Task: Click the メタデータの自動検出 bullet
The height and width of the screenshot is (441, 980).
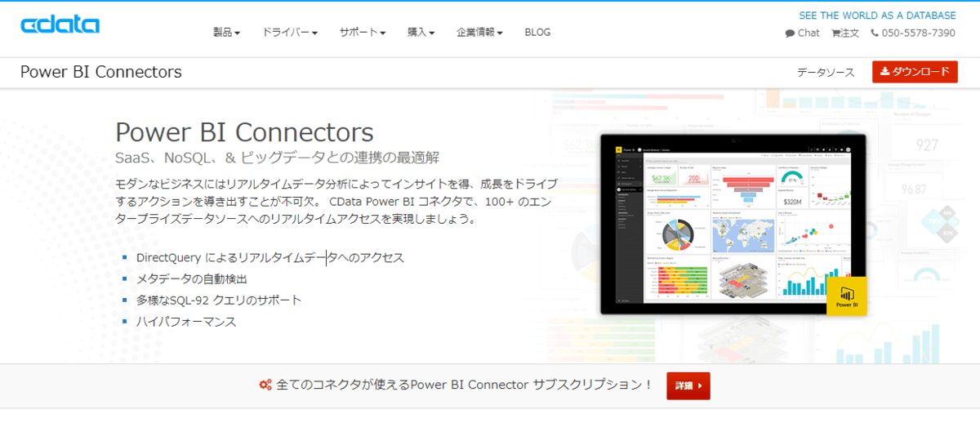Action: (x=192, y=279)
